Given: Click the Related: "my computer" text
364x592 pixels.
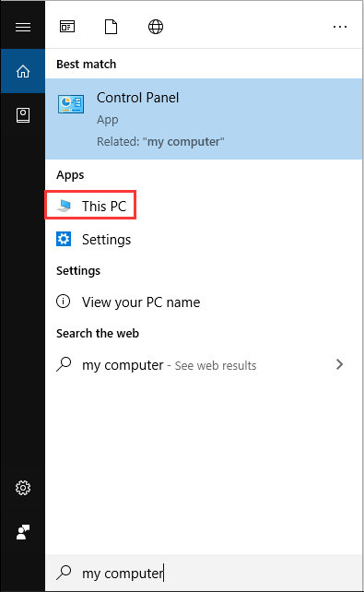Looking at the screenshot, I should [160, 142].
